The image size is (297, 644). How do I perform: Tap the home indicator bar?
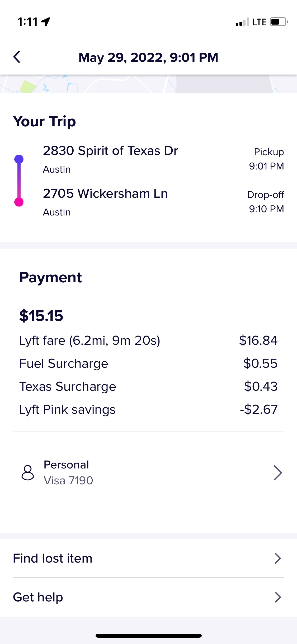148,636
